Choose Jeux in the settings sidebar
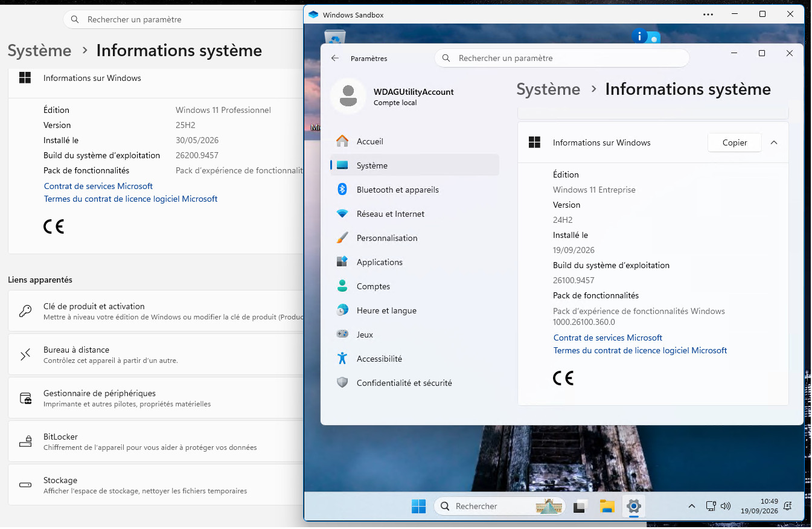Screen dimensions: 812x529 click(x=415, y=335)
